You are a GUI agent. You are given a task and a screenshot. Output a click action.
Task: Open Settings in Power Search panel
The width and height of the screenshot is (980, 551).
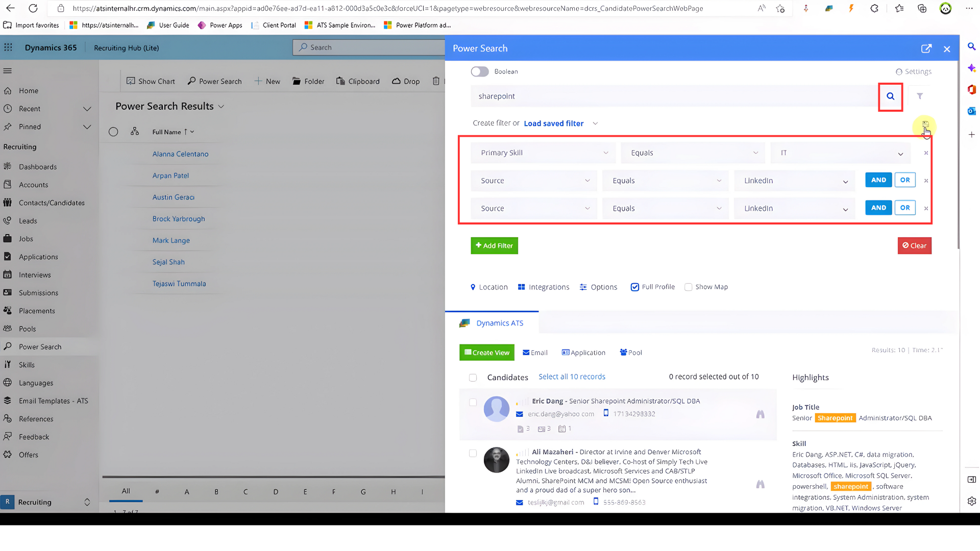914,72
